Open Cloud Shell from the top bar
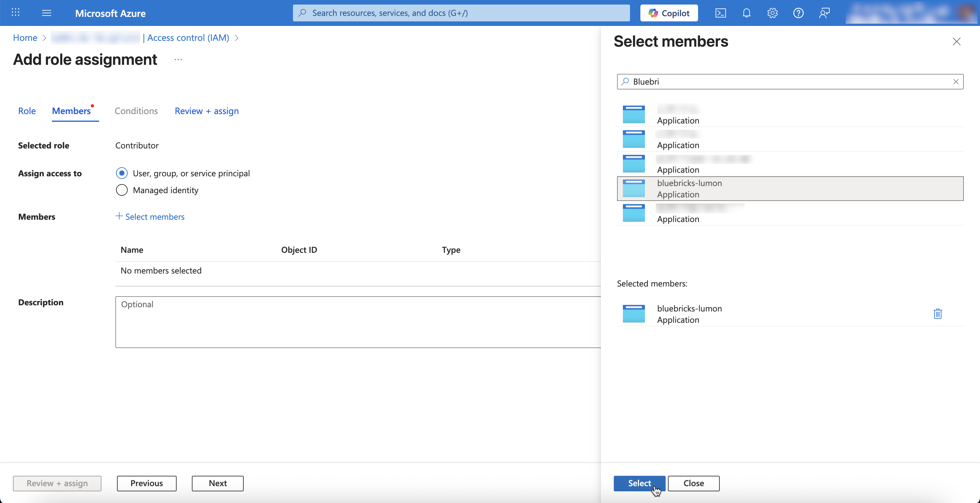Screen dimensions: 980x503 point(720,13)
